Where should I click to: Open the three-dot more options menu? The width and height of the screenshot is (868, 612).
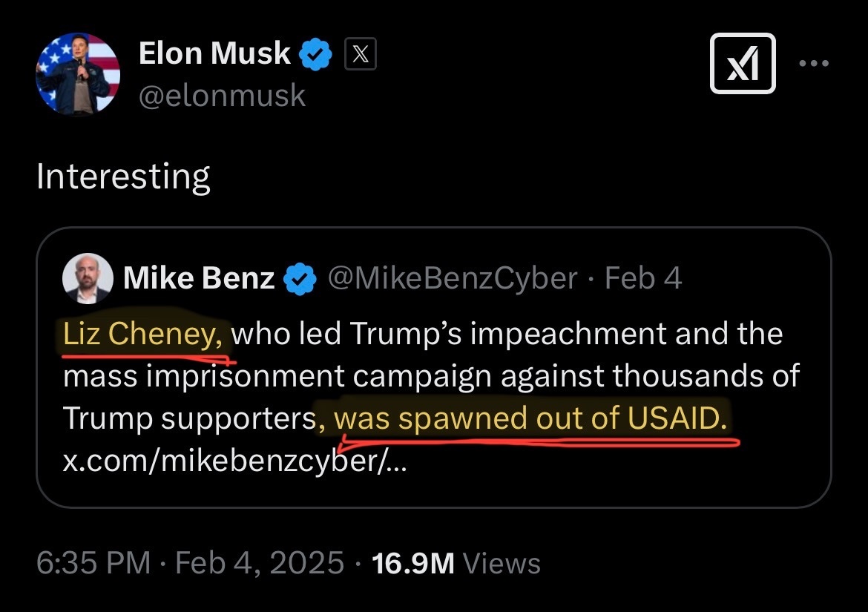[x=815, y=64]
